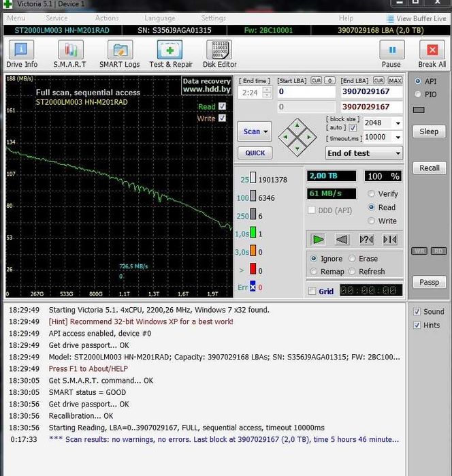
Task: Enable the Grid checkbox
Action: (x=312, y=291)
